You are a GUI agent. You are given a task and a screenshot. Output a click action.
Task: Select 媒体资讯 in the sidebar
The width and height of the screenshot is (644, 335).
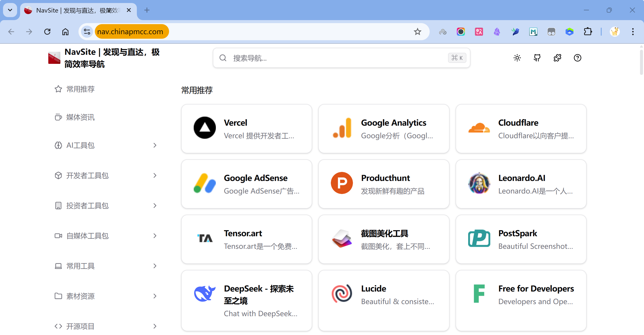coord(80,117)
